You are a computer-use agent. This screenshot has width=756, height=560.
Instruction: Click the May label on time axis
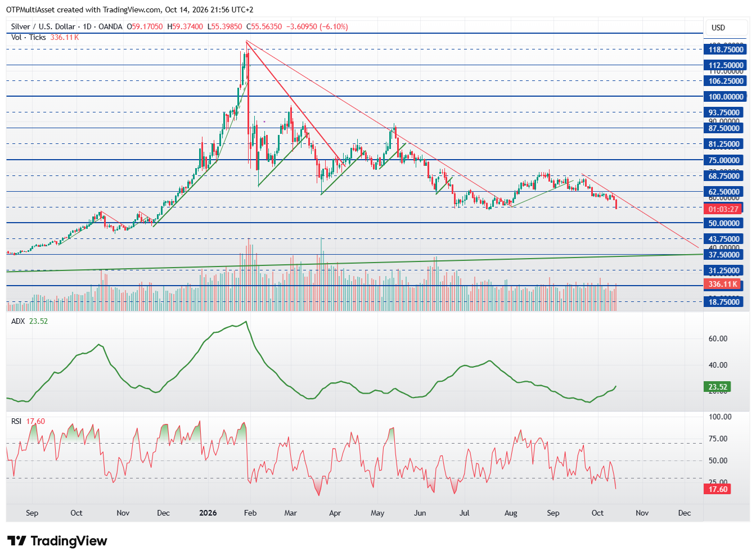pos(377,513)
